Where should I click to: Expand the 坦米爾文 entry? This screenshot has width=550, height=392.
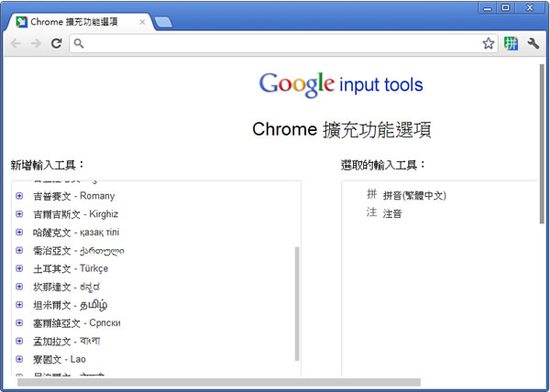19,305
